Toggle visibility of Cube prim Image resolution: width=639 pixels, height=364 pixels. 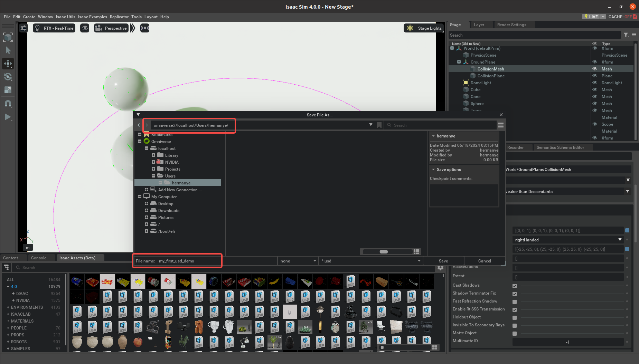click(x=595, y=90)
